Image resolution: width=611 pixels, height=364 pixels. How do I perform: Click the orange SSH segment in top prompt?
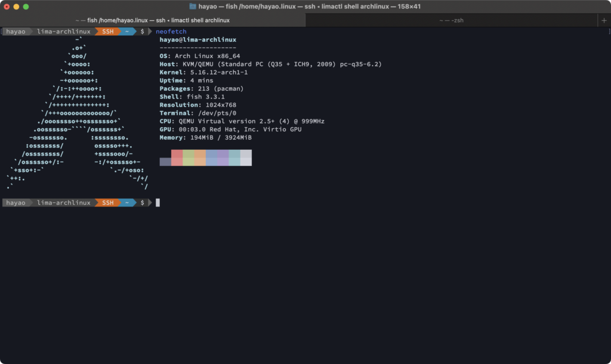coord(107,32)
